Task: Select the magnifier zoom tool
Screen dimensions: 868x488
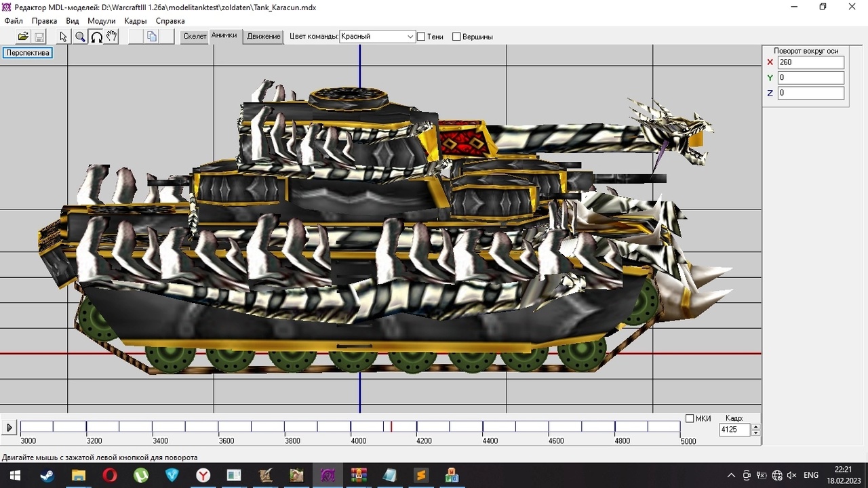Action: pos(80,37)
